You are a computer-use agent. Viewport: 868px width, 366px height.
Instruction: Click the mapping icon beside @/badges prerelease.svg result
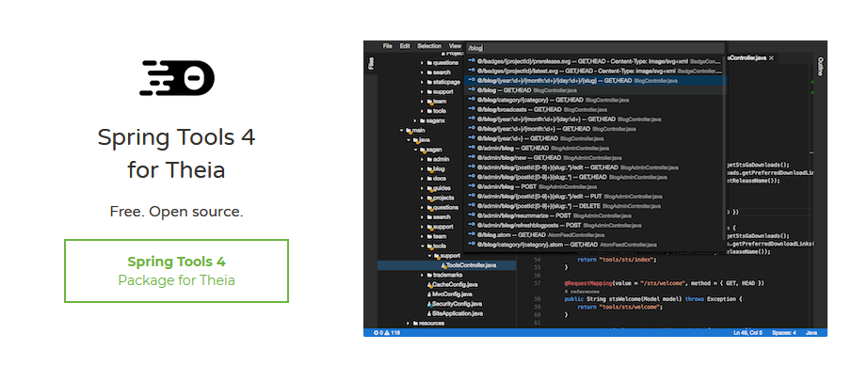point(472,61)
